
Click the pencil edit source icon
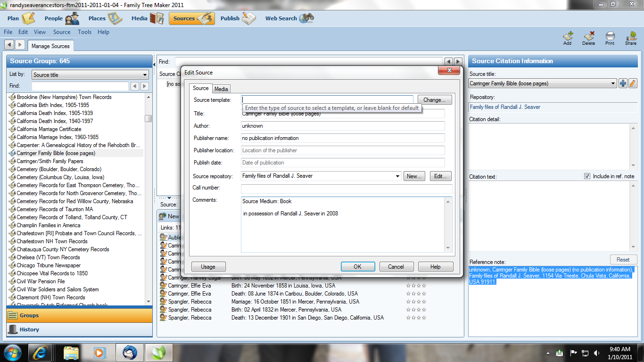pyautogui.click(x=633, y=83)
